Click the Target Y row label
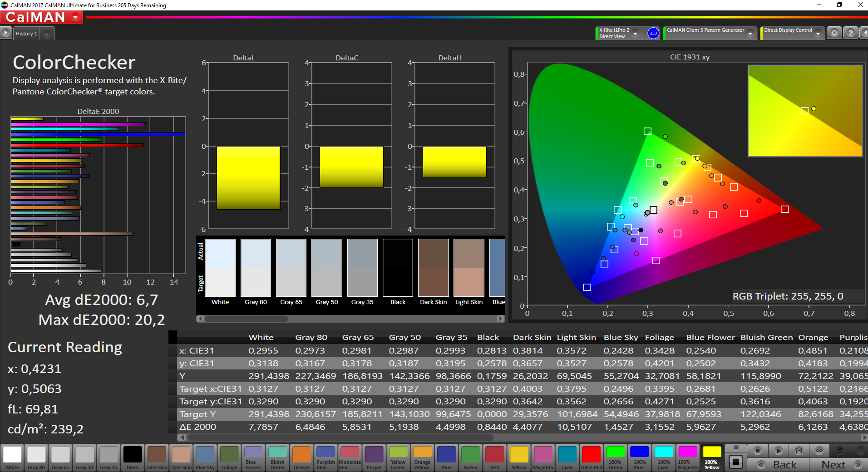868x472 pixels. coord(197,414)
